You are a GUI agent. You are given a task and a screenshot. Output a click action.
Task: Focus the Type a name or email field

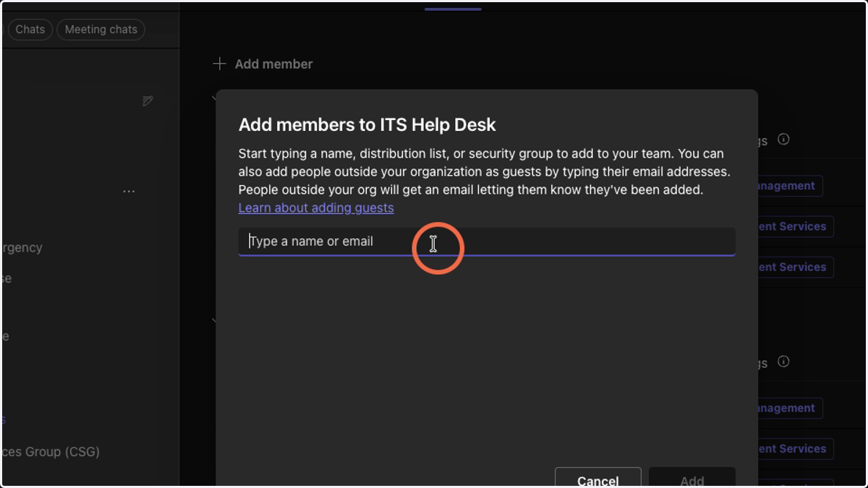[x=487, y=241]
